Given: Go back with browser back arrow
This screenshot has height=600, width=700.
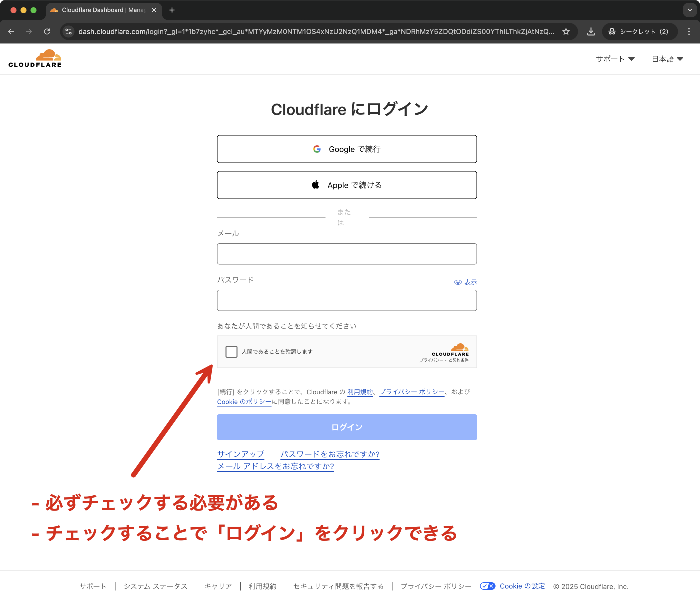Looking at the screenshot, I should click(x=11, y=31).
